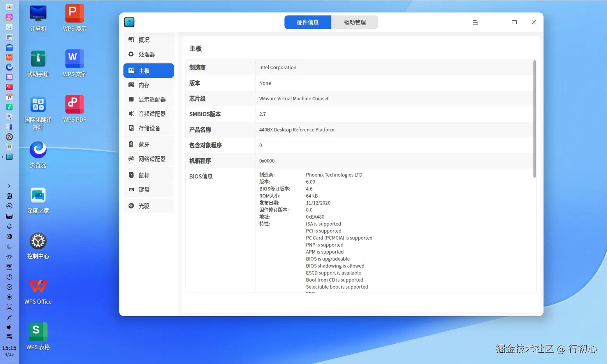Click the Device Manager app logo icon
This screenshot has width=607, height=364.
tap(129, 22)
